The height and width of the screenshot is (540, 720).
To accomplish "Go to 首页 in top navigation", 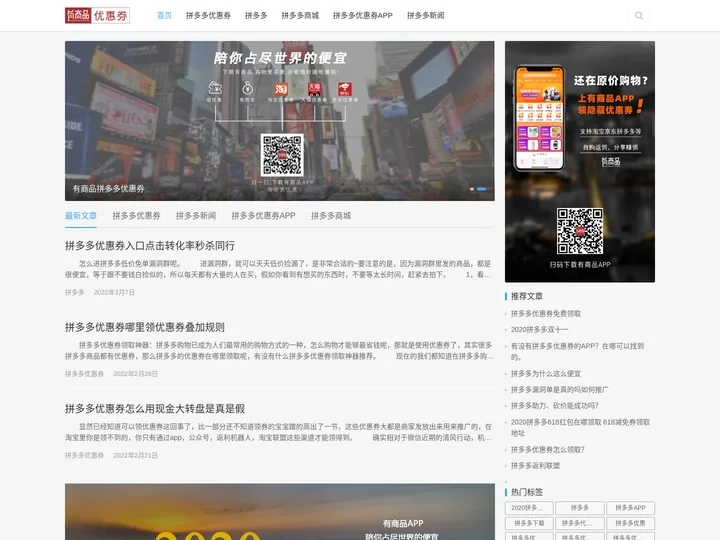I will pyautogui.click(x=164, y=16).
